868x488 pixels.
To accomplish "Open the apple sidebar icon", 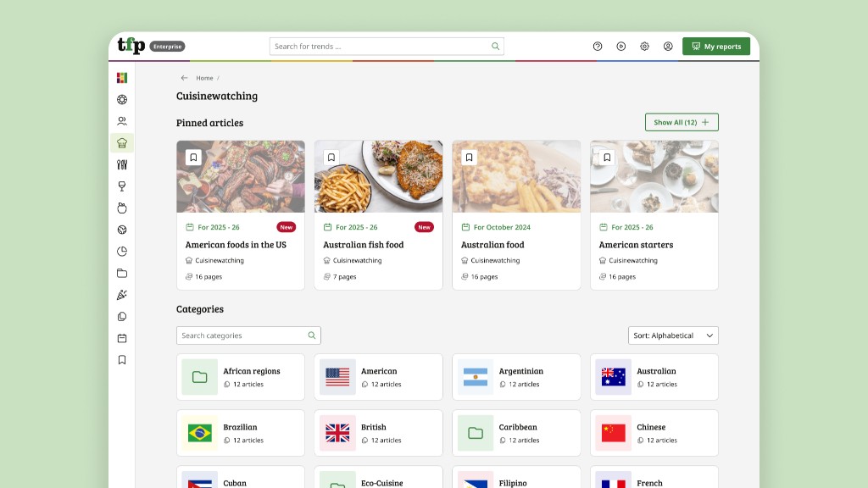I will tap(122, 208).
